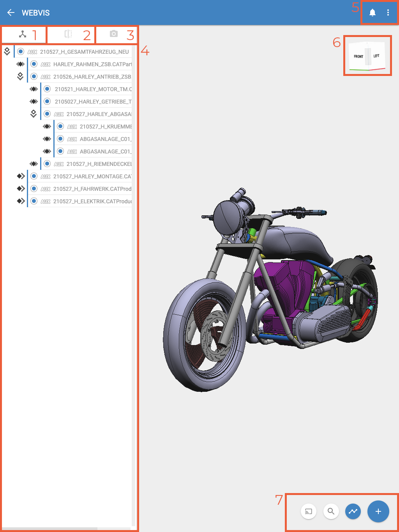This screenshot has width=399, height=532.
Task: Select the structure tree tab icon
Action: [23, 35]
